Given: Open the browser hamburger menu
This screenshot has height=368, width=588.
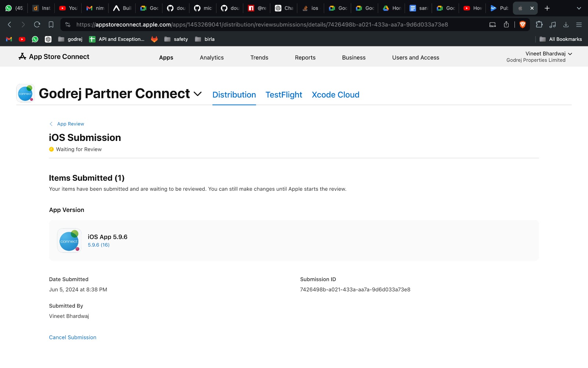Looking at the screenshot, I should (579, 25).
